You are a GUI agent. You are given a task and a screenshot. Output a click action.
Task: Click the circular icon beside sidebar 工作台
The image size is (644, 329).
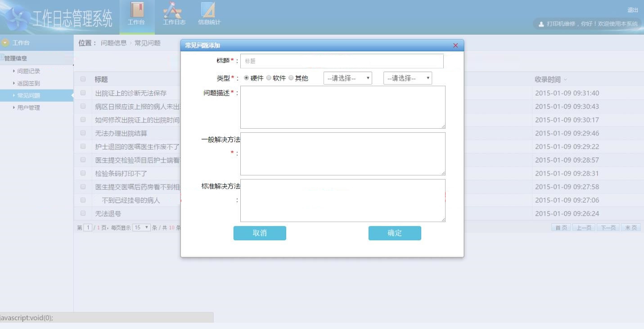pos(5,43)
